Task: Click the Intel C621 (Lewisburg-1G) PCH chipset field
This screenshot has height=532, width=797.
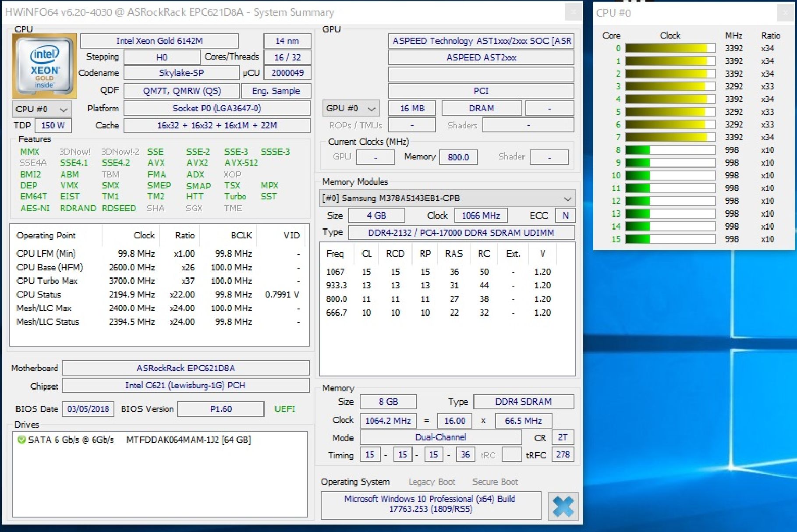Action: [186, 385]
